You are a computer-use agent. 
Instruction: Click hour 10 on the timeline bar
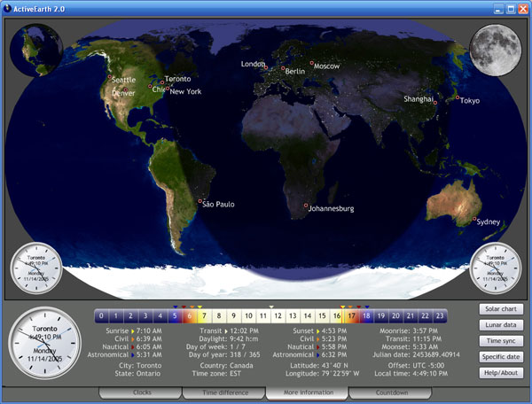click(248, 316)
